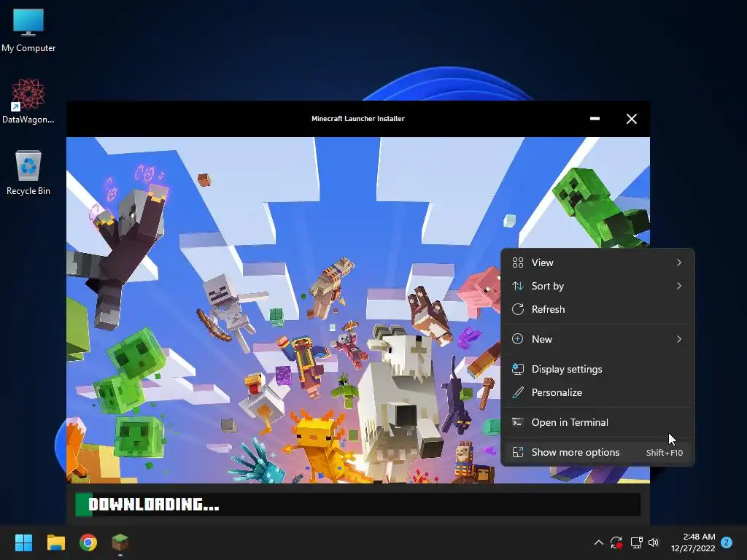This screenshot has width=747, height=560.
Task: Open the Windows Start menu
Action: pos(23,542)
